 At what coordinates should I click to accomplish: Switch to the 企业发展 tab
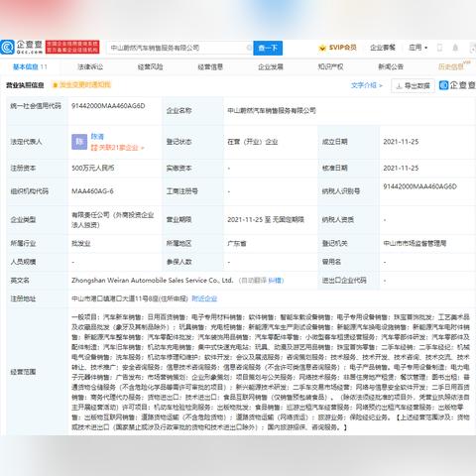pos(271,66)
